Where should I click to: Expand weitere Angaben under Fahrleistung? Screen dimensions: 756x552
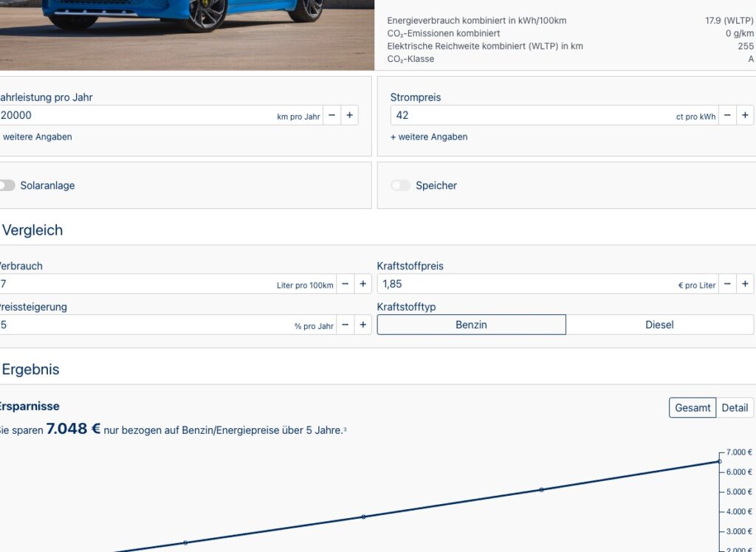[x=37, y=137]
